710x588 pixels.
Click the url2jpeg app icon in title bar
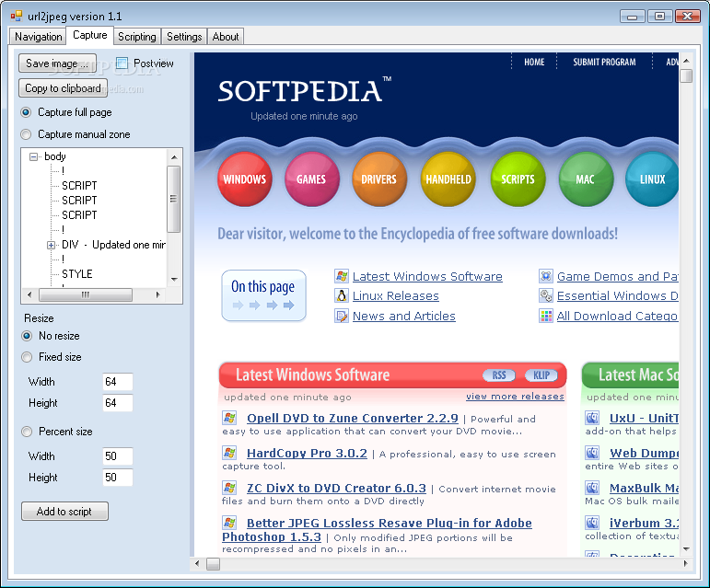17,17
